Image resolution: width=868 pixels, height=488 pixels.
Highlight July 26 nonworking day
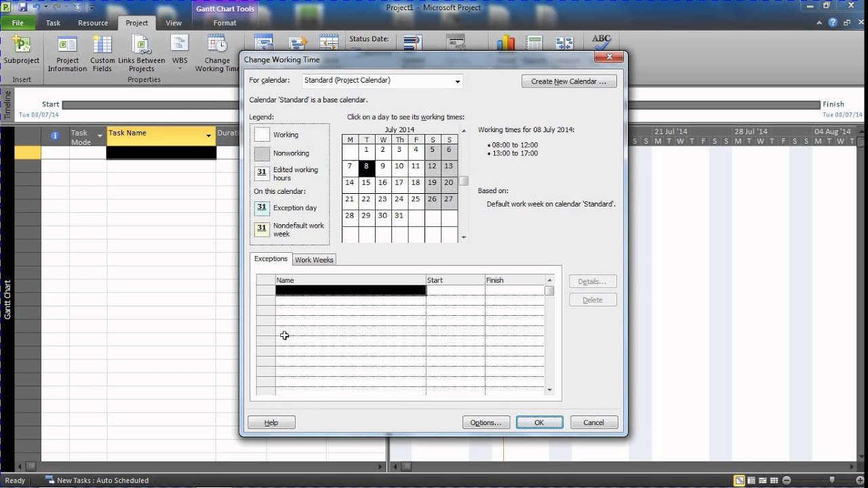point(432,199)
